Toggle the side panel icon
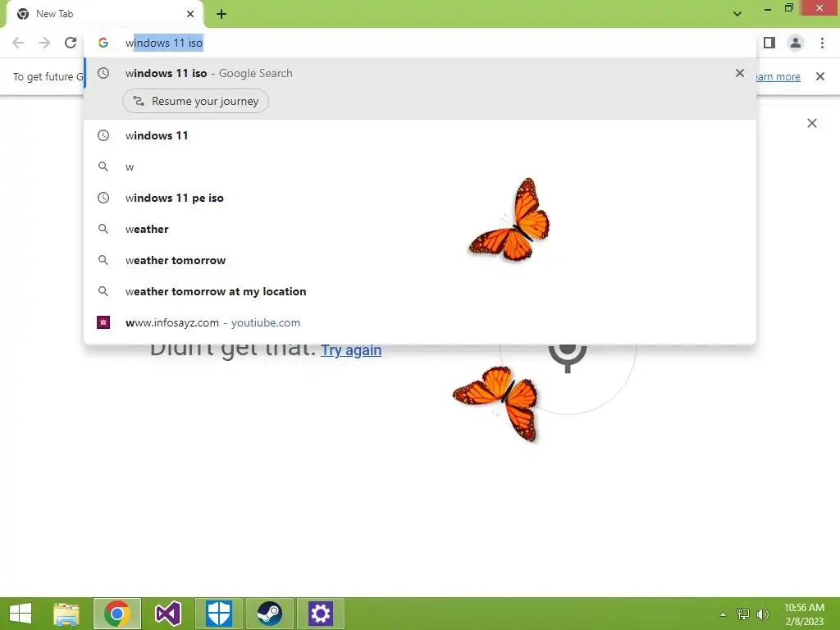 pos(769,43)
